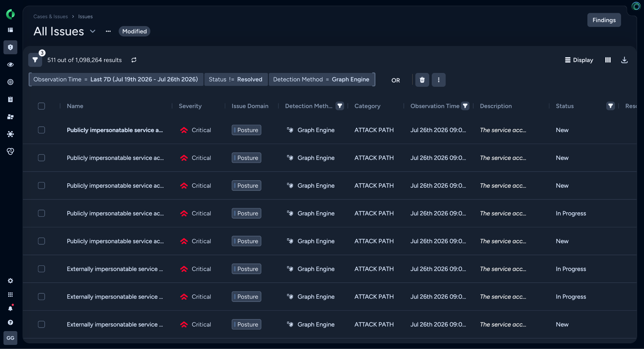Open the eye visibility section in sidebar
Screen dimensions: 644x349
pyautogui.click(x=10, y=64)
